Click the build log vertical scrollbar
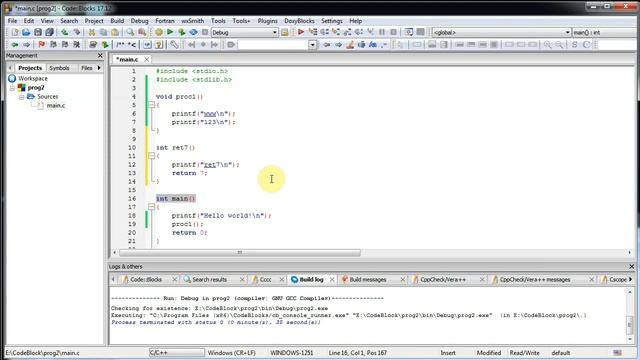This screenshot has height=360, width=640. pos(629,316)
